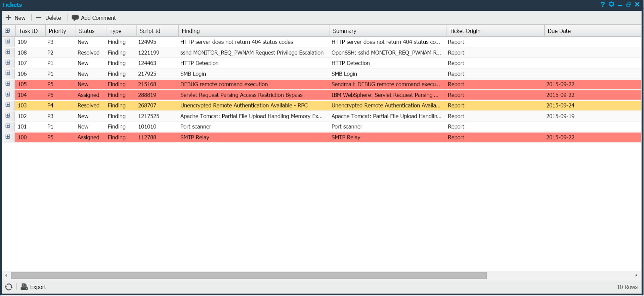Restore the Tickets panel window size
The height and width of the screenshot is (296, 644).
(x=629, y=4)
